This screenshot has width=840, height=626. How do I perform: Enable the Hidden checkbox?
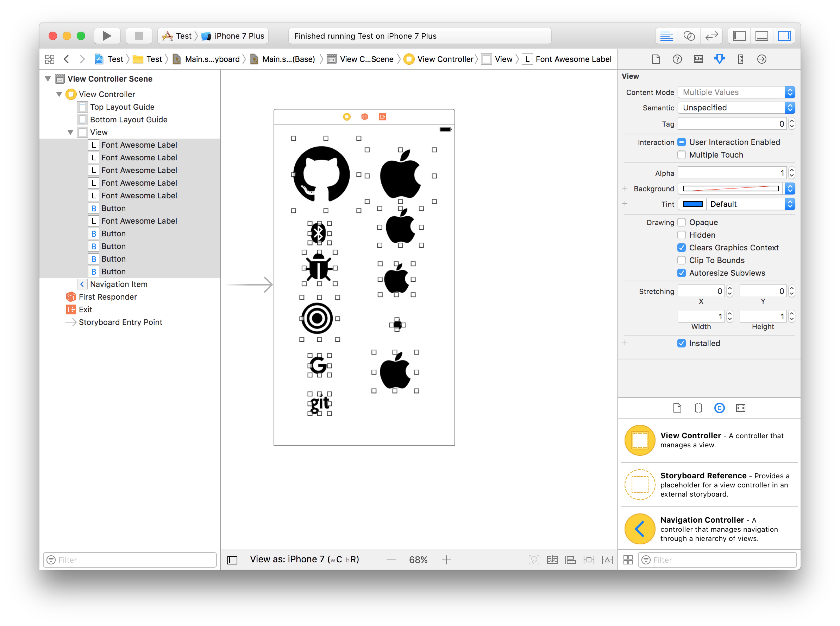(681, 235)
